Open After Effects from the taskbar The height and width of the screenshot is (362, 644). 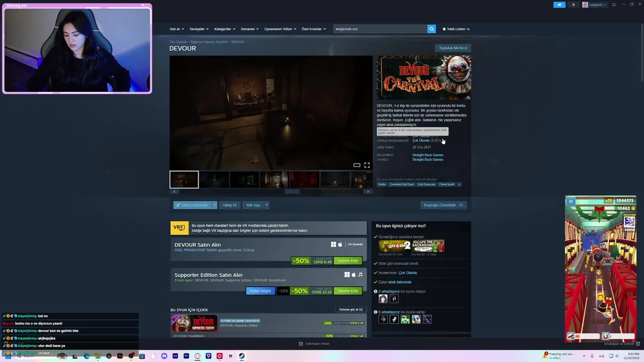click(175, 356)
